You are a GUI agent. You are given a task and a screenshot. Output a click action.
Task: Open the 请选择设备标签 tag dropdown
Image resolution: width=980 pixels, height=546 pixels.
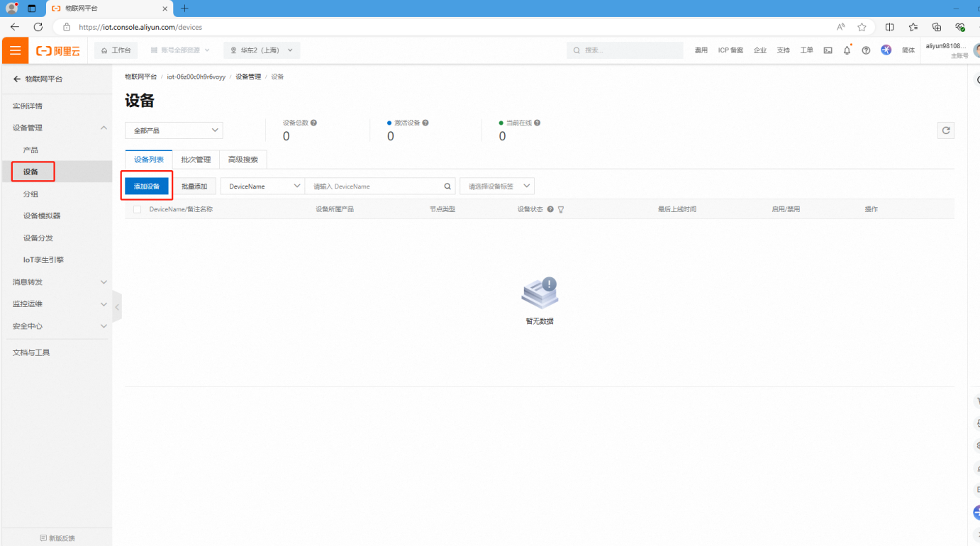[x=497, y=186]
